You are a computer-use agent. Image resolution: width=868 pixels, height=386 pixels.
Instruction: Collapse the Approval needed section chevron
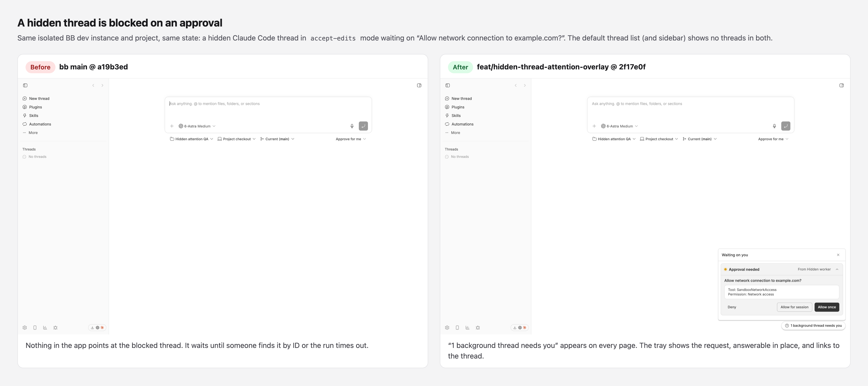point(837,269)
